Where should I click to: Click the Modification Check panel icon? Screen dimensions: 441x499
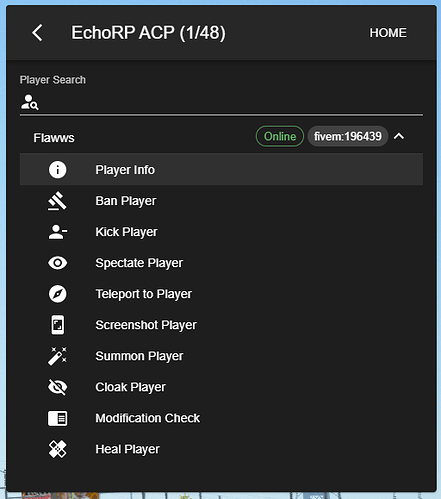tap(58, 418)
